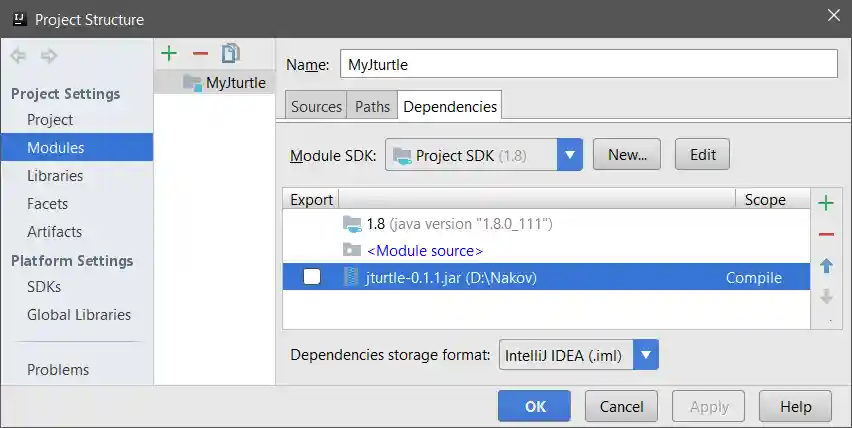Click the Edit SDK button

[x=703, y=155]
